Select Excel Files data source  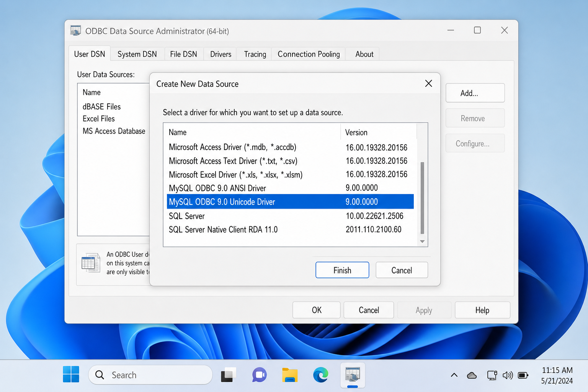(x=99, y=119)
